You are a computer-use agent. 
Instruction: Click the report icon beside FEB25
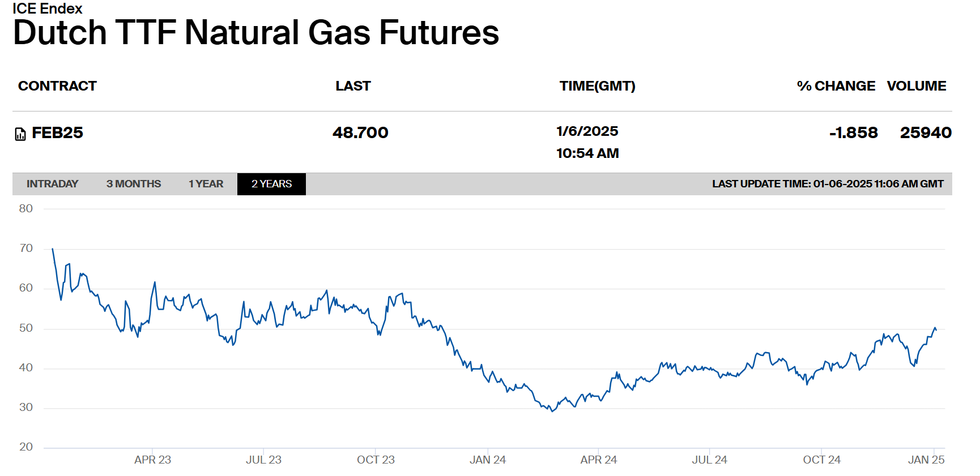[20, 134]
